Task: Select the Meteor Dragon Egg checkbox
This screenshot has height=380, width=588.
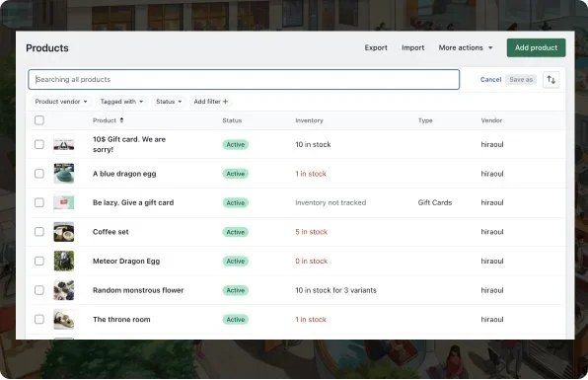Action: coord(39,261)
